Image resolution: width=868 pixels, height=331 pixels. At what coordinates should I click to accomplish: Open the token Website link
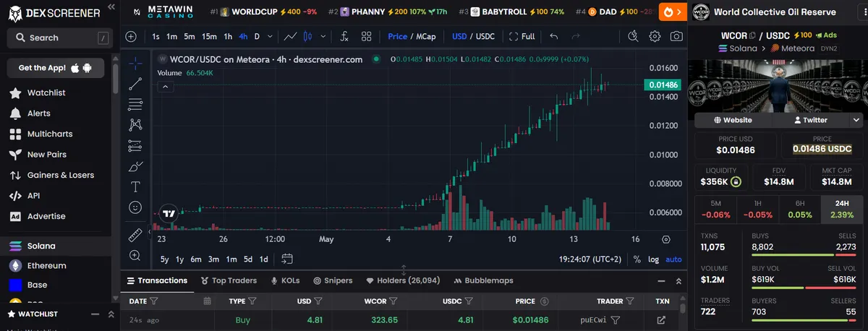coord(733,120)
